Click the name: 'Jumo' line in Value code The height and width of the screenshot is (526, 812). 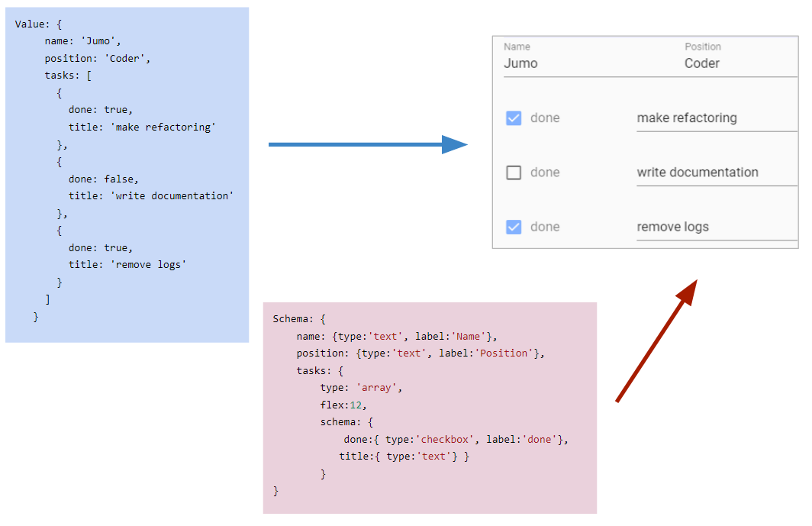pos(83,41)
